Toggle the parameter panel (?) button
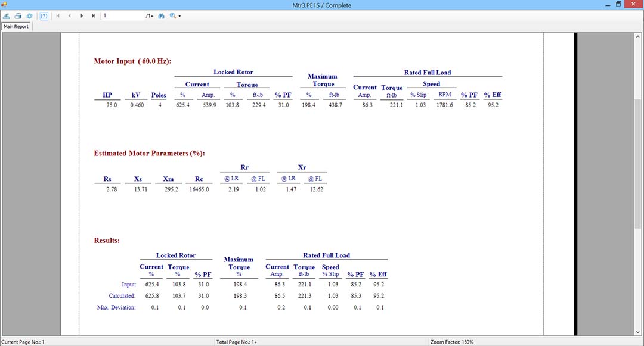The height and width of the screenshot is (346, 644). click(43, 16)
